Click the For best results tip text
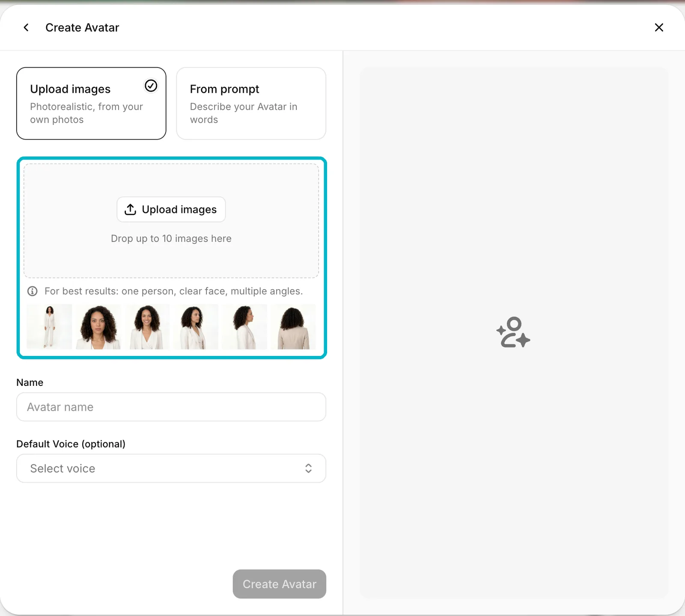The width and height of the screenshot is (685, 616). pos(174,291)
